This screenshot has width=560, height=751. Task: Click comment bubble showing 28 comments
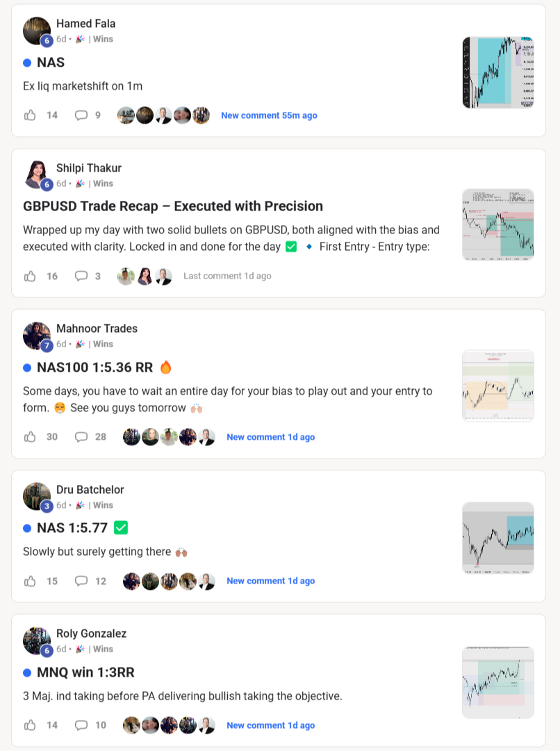tap(81, 437)
